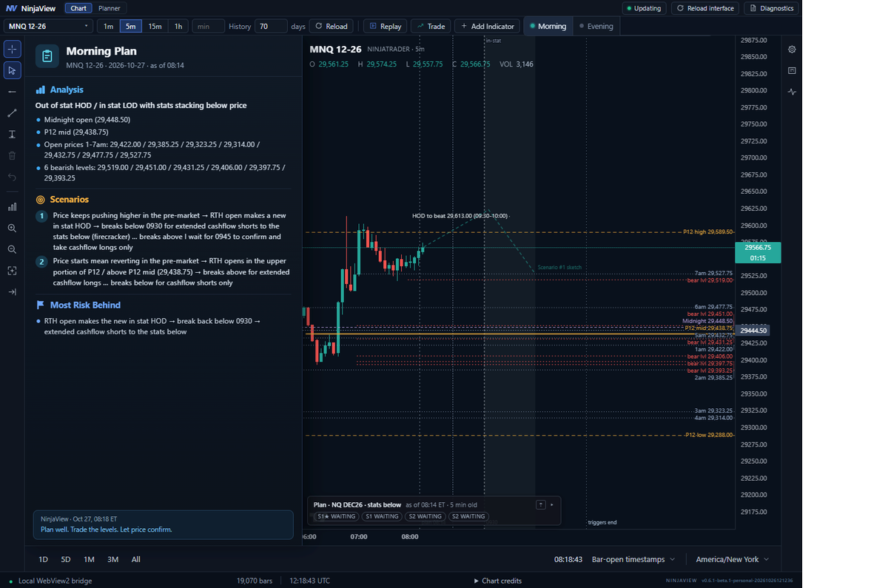The height and width of the screenshot is (588, 888).
Task: Select the 1m timeframe
Action: click(x=108, y=26)
